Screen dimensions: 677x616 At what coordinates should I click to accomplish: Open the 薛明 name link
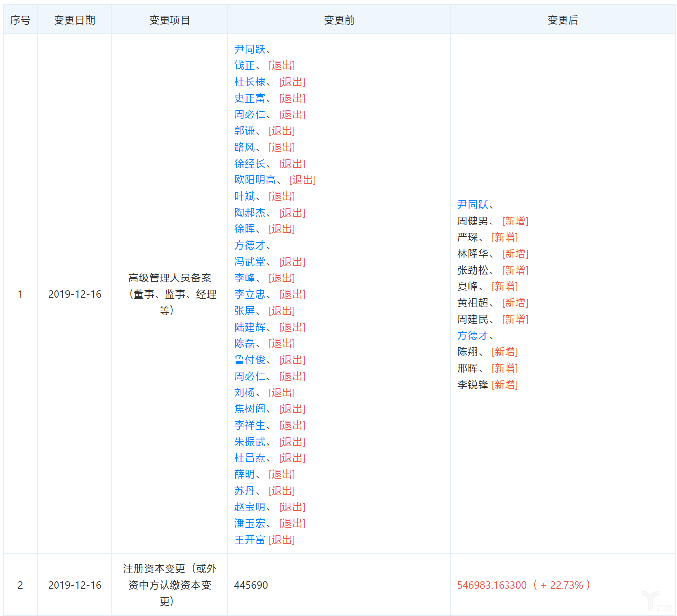point(245,474)
